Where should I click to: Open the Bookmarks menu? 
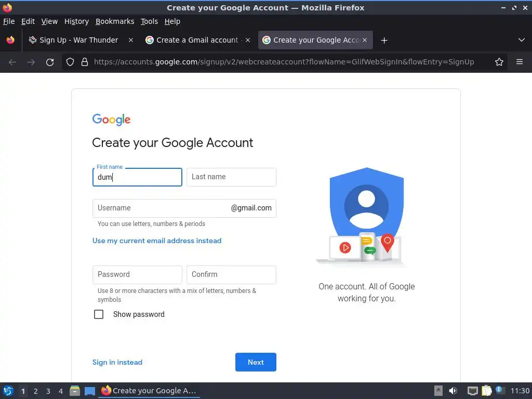[x=115, y=21]
